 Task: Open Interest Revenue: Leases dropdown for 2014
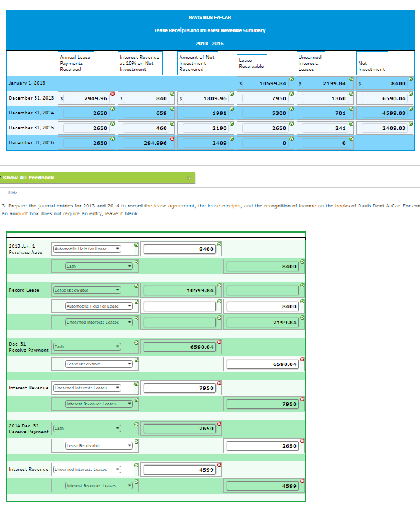[99, 485]
